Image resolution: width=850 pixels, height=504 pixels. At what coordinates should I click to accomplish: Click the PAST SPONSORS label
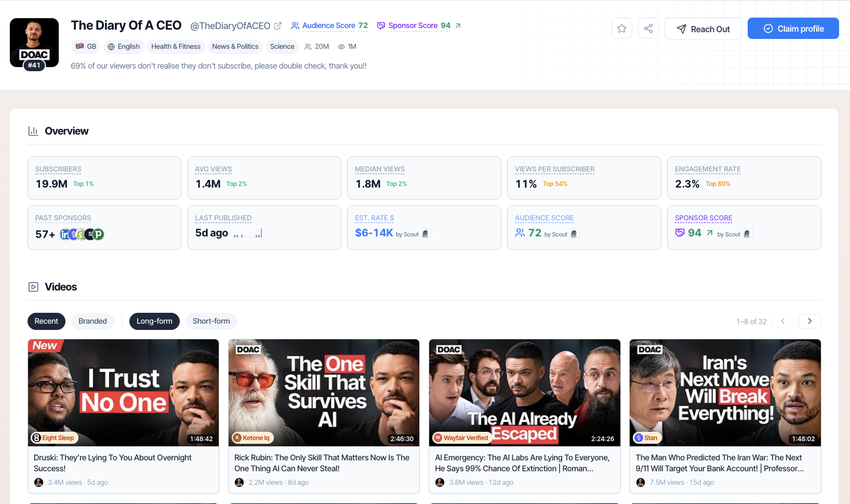63,218
